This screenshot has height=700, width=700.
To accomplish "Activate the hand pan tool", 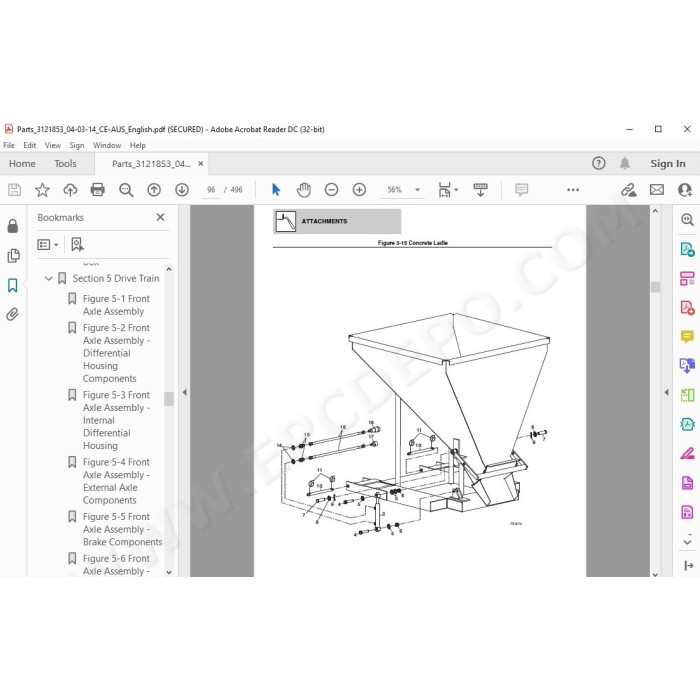I will pyautogui.click(x=304, y=190).
